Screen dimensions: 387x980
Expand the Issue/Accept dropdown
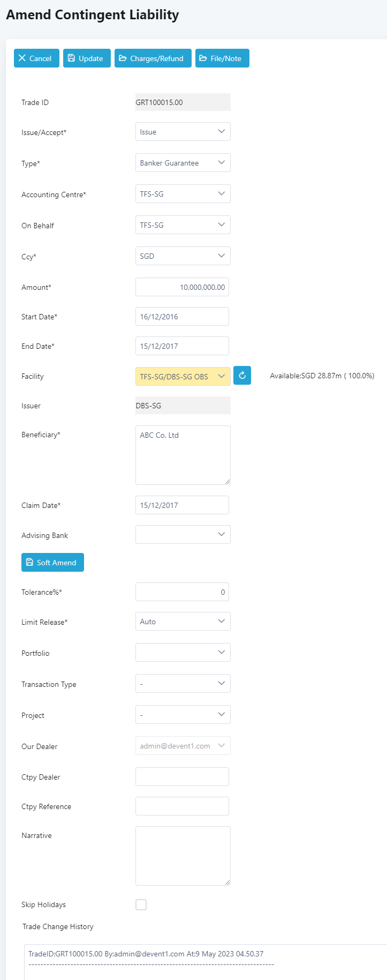tap(183, 132)
